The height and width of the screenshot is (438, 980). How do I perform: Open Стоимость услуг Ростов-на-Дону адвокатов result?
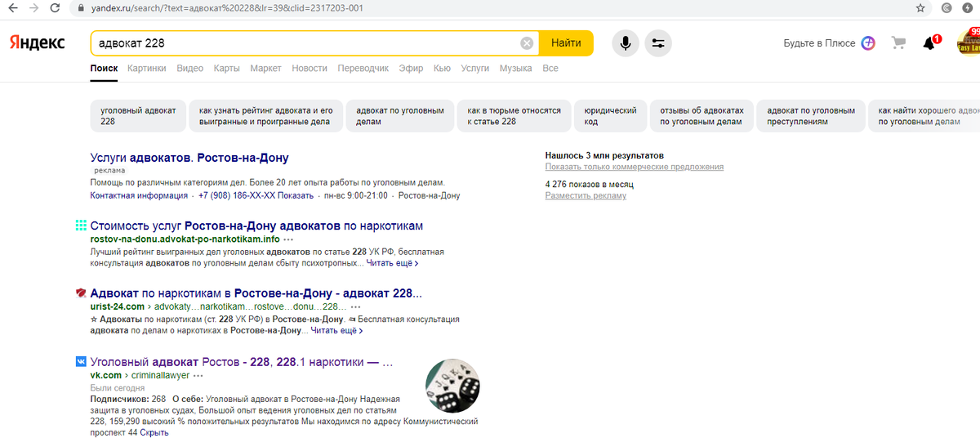[256, 226]
